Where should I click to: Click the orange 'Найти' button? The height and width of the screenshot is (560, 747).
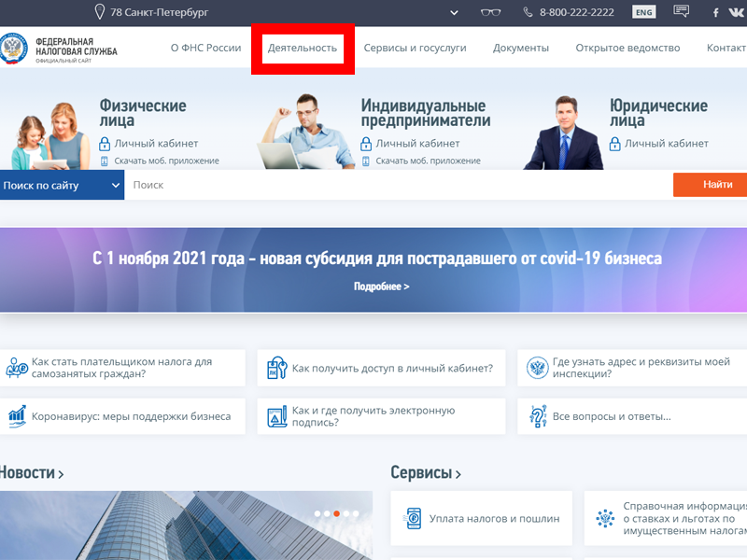(711, 185)
